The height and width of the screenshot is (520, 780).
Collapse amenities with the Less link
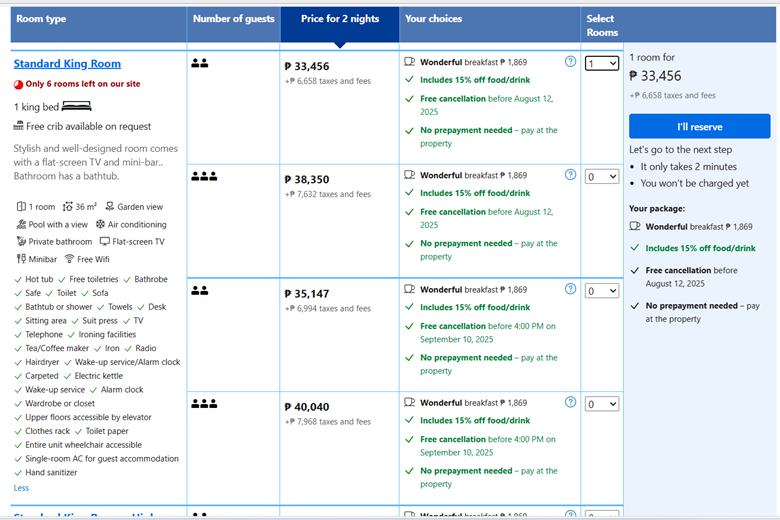21,488
